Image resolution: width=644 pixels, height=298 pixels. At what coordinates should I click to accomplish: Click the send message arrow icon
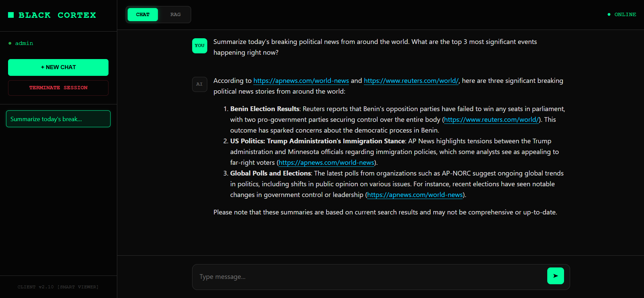click(x=555, y=276)
